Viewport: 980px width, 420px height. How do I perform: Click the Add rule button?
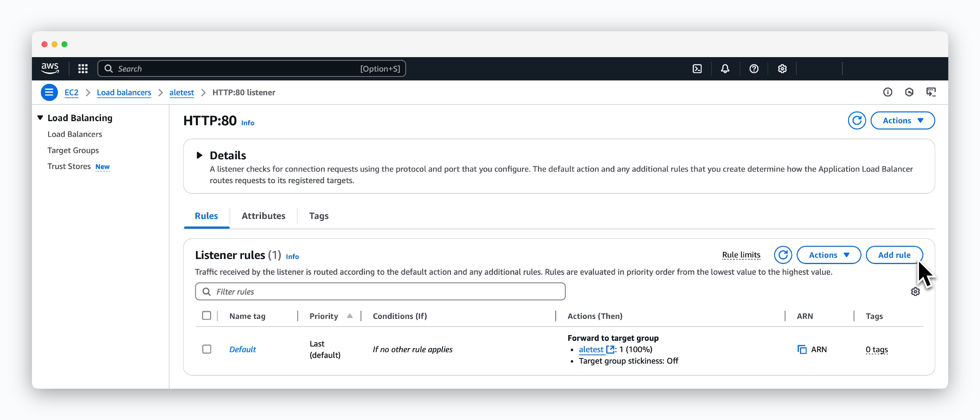tap(894, 255)
